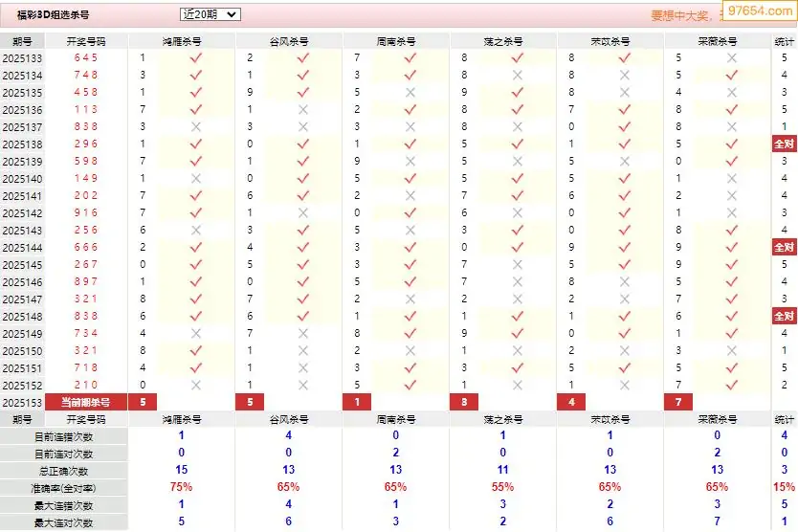Click draw numbers 6 6 6
798x532 pixels.
pos(86,247)
